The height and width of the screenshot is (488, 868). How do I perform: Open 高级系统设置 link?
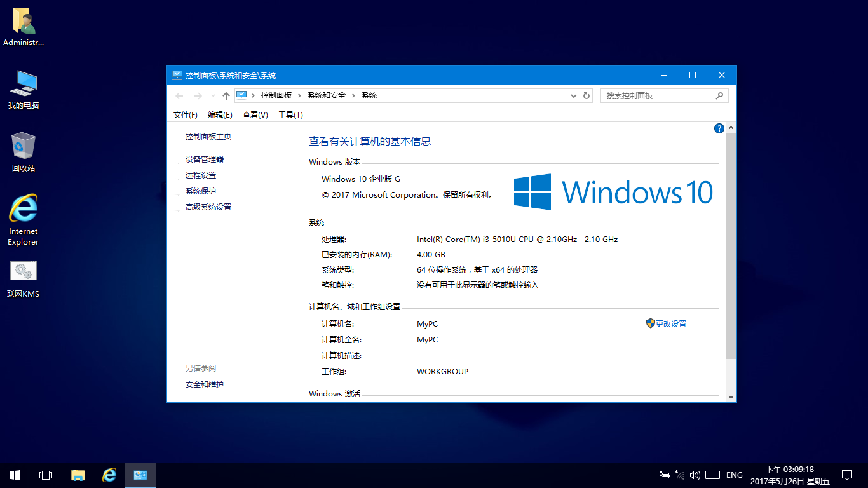(208, 207)
